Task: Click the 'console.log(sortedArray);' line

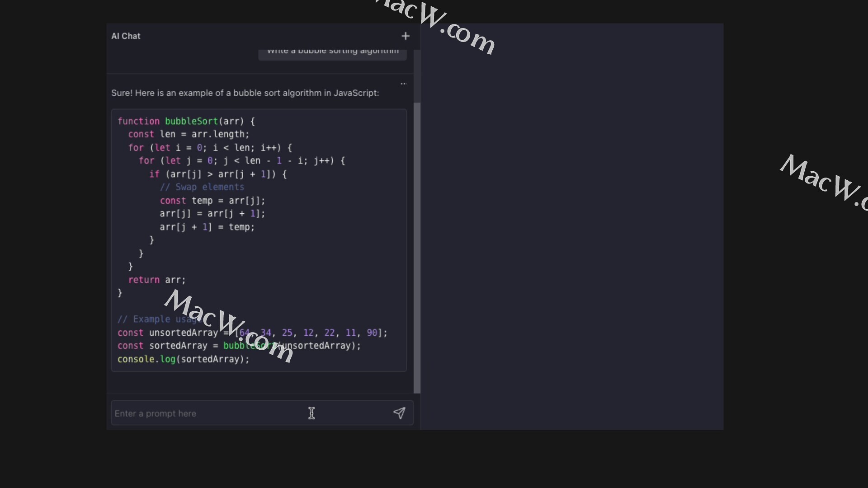Action: 183,359
